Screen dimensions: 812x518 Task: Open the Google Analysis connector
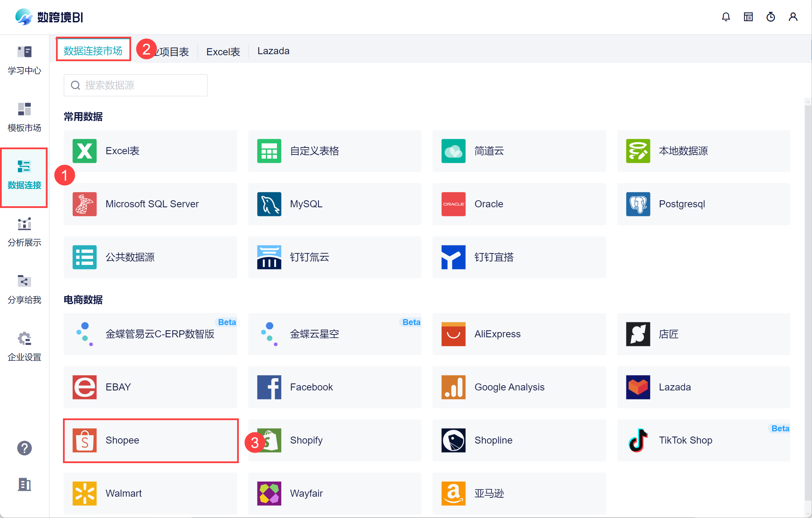click(519, 387)
